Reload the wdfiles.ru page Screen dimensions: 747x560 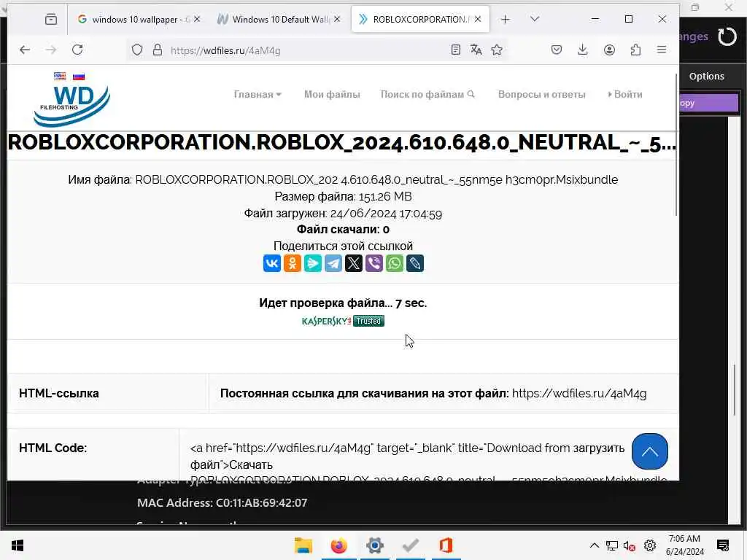pos(77,50)
